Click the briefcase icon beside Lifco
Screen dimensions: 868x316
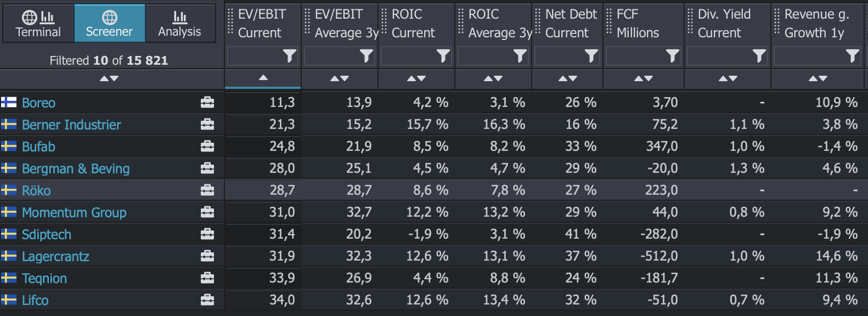pos(207,300)
